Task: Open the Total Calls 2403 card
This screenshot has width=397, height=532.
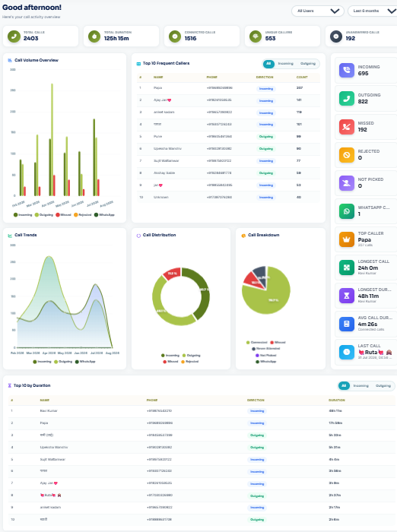Action: click(41, 36)
